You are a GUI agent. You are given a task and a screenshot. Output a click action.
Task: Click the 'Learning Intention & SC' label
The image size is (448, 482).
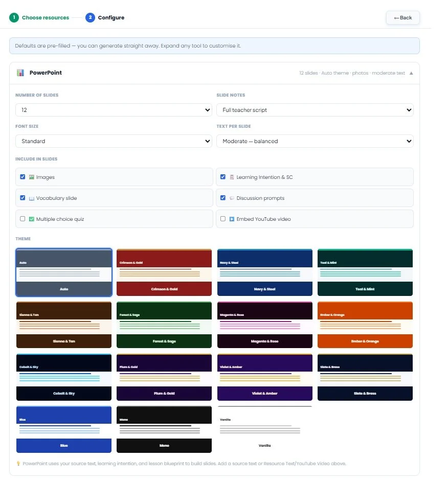pyautogui.click(x=264, y=177)
